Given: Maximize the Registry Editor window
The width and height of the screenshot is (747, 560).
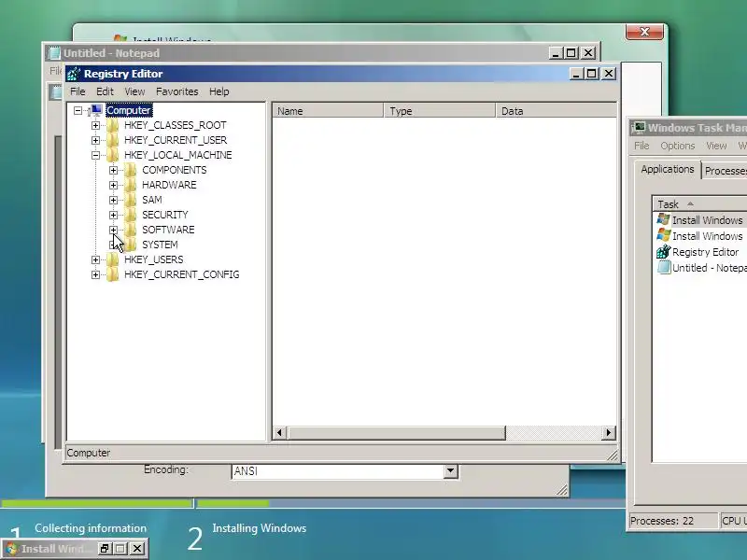Looking at the screenshot, I should [x=591, y=74].
